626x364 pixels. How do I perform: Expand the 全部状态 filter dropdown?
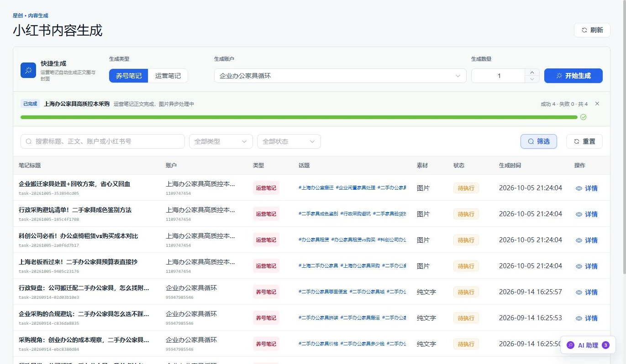[289, 141]
